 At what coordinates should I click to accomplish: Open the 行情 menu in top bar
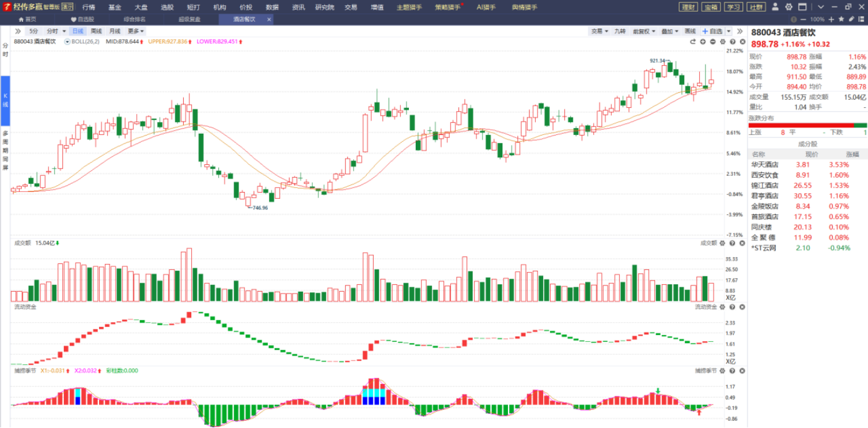coord(89,7)
